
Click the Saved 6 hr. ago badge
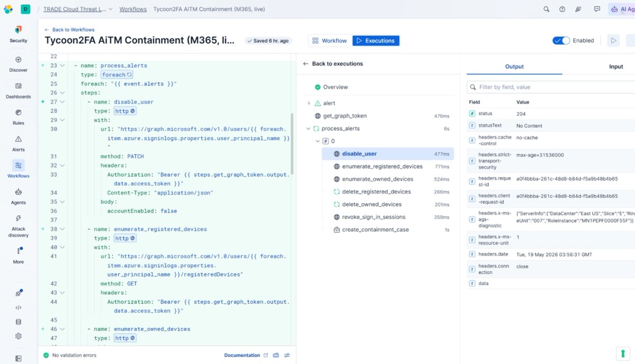pyautogui.click(x=268, y=41)
